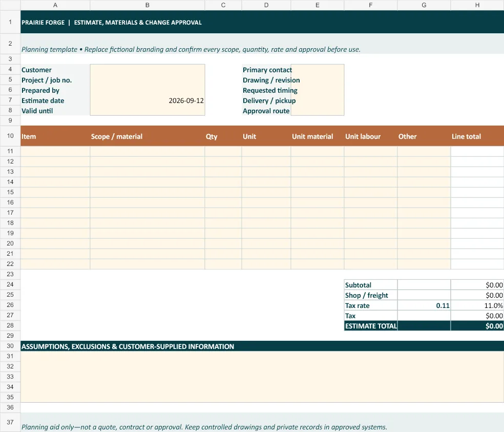Select column header E
This screenshot has height=432, width=504.
[317, 5]
